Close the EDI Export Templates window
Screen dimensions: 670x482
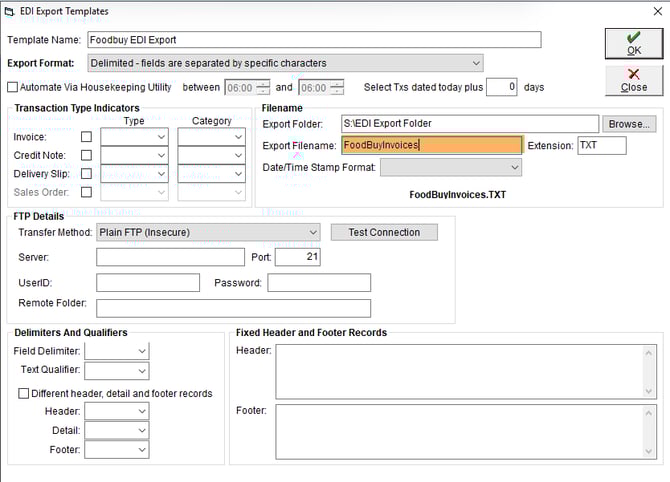click(x=658, y=12)
